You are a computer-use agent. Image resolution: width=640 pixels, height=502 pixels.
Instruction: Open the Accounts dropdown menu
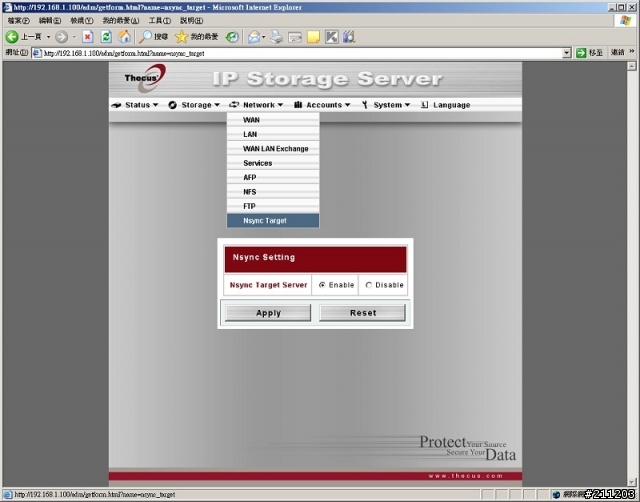(x=322, y=105)
